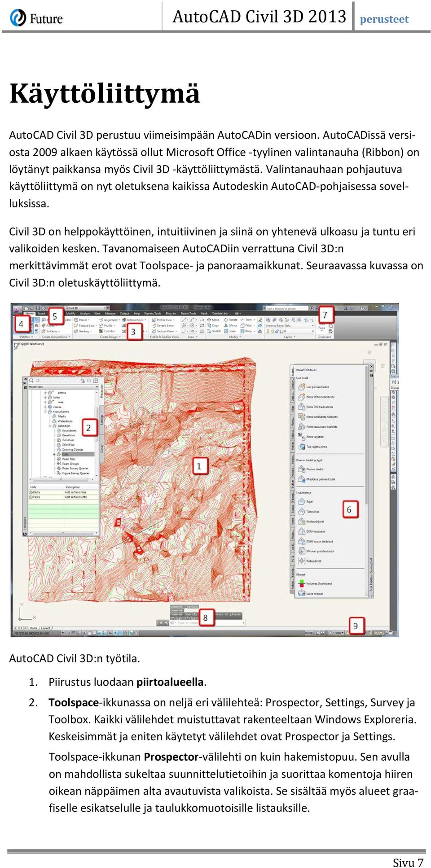Select the Contours tree item
This screenshot has width=431, height=868.
(65, 440)
